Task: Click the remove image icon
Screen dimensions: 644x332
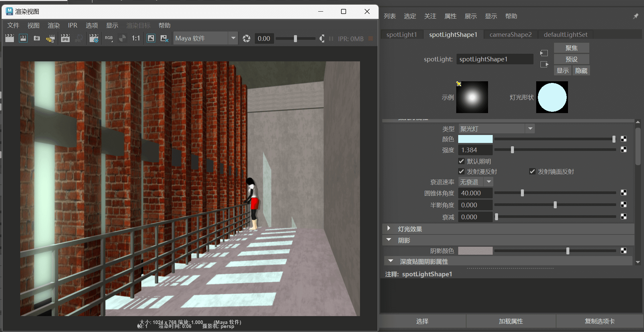Action: pos(164,38)
